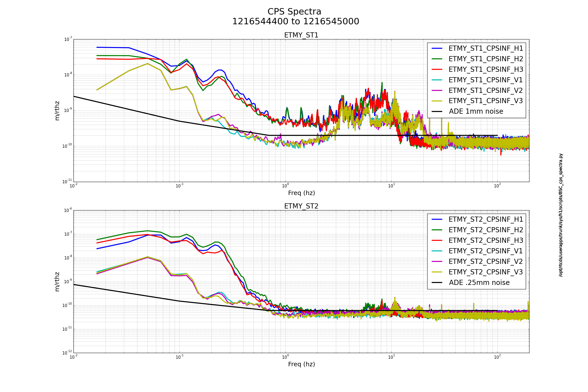Viewport: 588px width, 392px height.
Task: Click the magenta line sample beside ETMY_ST1_CPSINF_V2
Action: click(437, 90)
